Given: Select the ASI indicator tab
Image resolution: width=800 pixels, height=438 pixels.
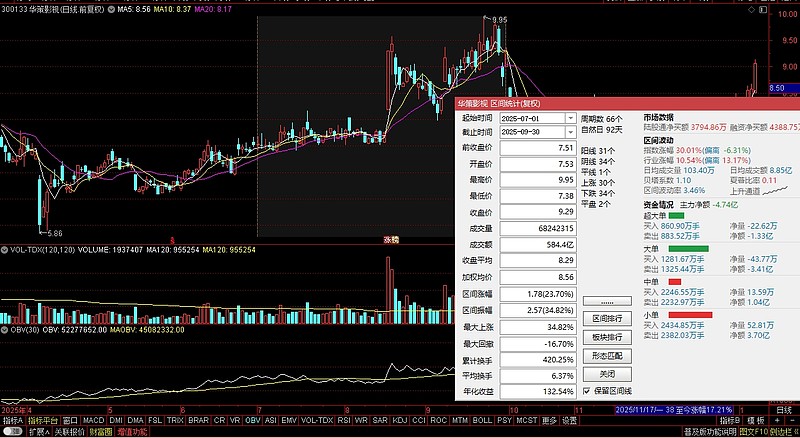Looking at the screenshot, I should [x=271, y=421].
